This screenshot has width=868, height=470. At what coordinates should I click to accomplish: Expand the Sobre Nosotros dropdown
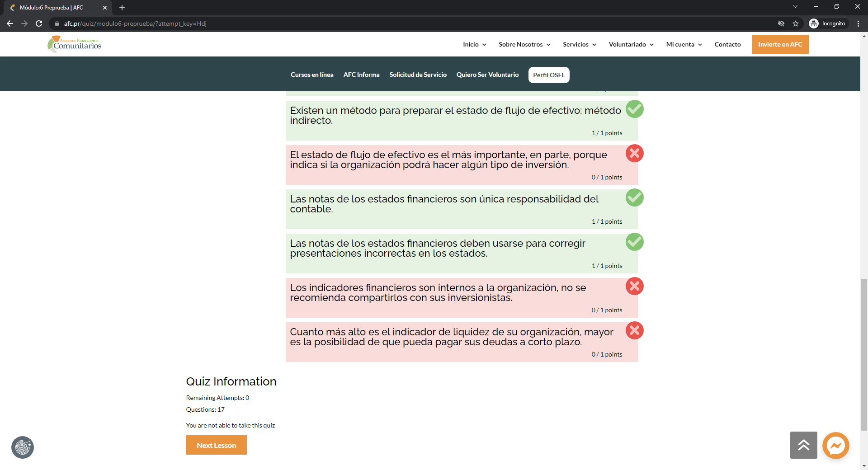coord(524,44)
